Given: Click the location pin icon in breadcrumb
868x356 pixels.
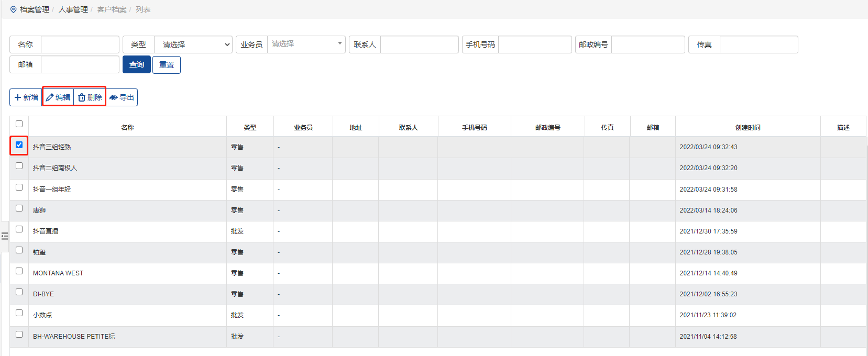Looking at the screenshot, I should pyautogui.click(x=14, y=9).
